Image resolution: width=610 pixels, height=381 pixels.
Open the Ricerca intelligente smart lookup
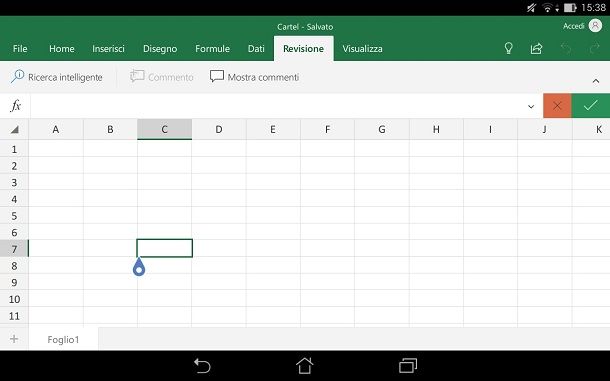click(x=57, y=77)
